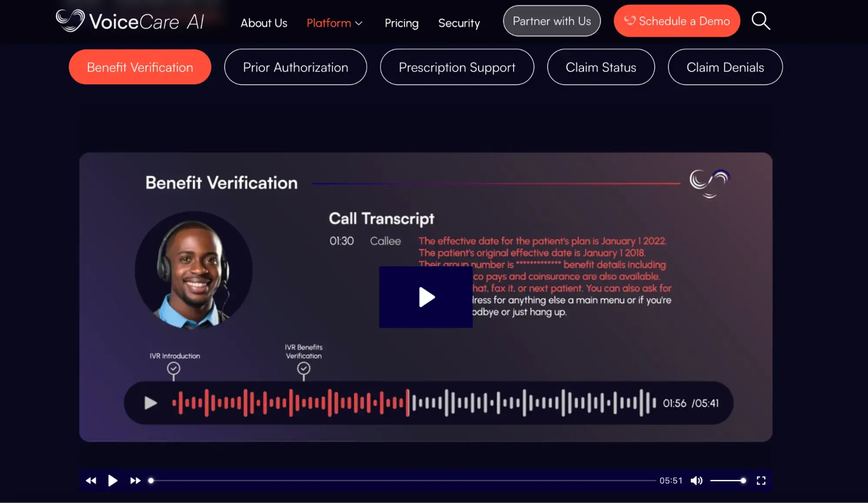Select the Benefit Verification tab
Viewport: 868px width, 503px height.
[x=140, y=67]
